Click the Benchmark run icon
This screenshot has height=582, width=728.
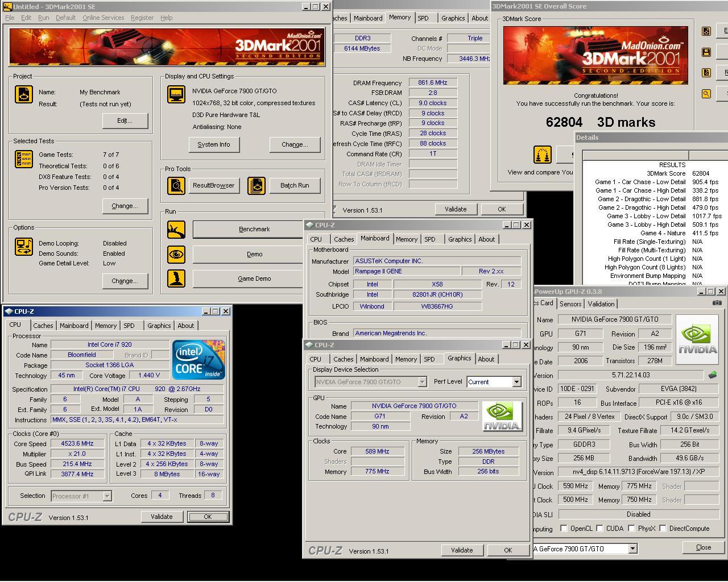point(176,230)
